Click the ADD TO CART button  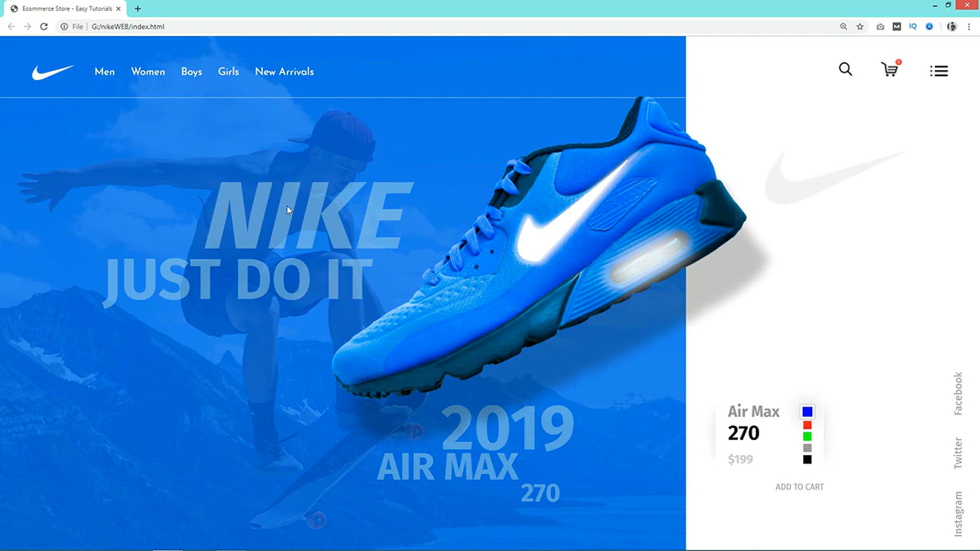tap(799, 487)
